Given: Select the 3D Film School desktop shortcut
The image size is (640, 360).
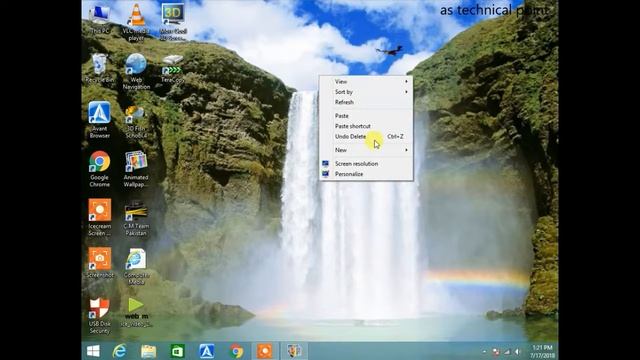Looking at the screenshot, I should tap(136, 121).
